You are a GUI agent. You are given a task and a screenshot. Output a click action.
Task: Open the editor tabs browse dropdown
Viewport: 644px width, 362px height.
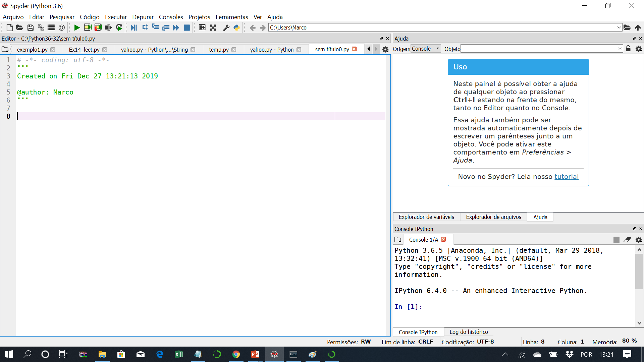(5, 49)
